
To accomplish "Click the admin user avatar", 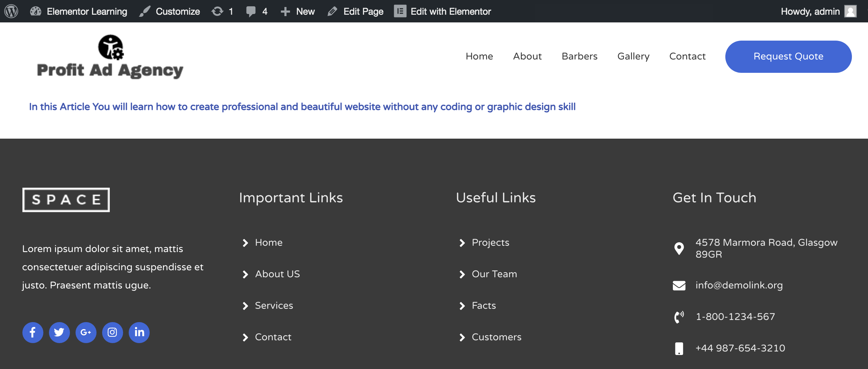I will (851, 11).
